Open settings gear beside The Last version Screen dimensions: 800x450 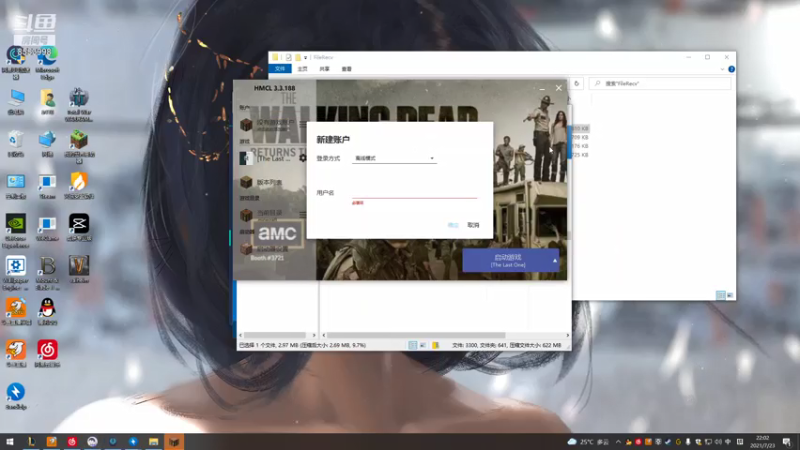[x=303, y=158]
